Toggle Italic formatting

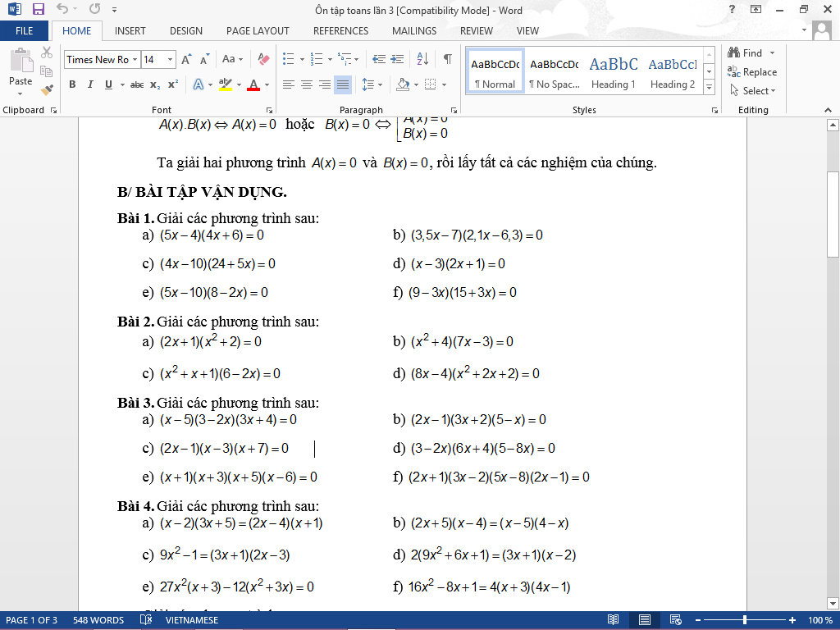[x=90, y=84]
